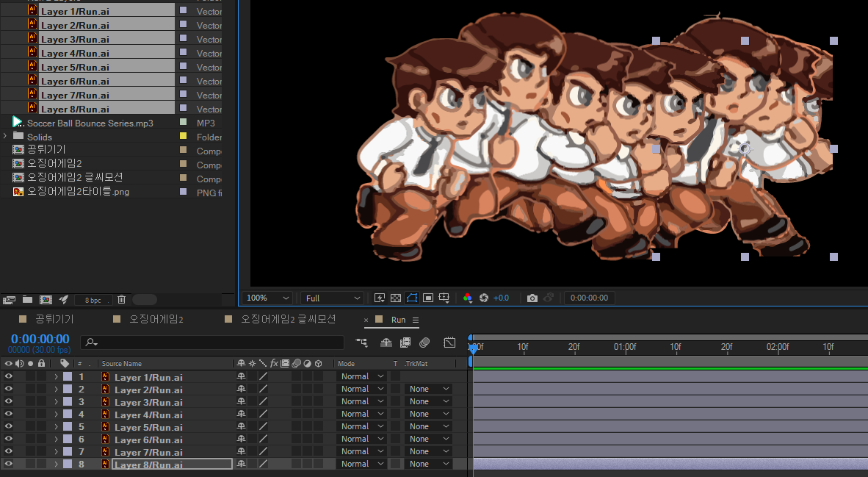Click the audio speaker column header icon
This screenshot has width=868, height=477.
(x=20, y=363)
